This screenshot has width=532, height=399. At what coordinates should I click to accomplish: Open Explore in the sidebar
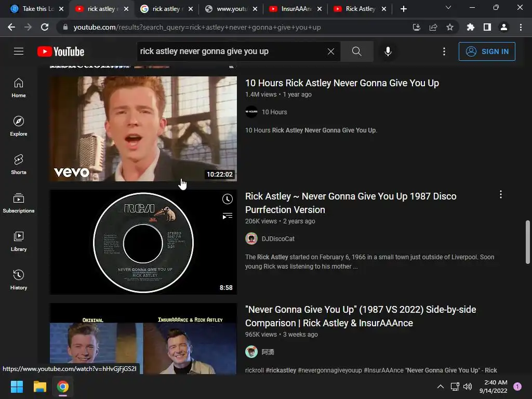click(19, 126)
